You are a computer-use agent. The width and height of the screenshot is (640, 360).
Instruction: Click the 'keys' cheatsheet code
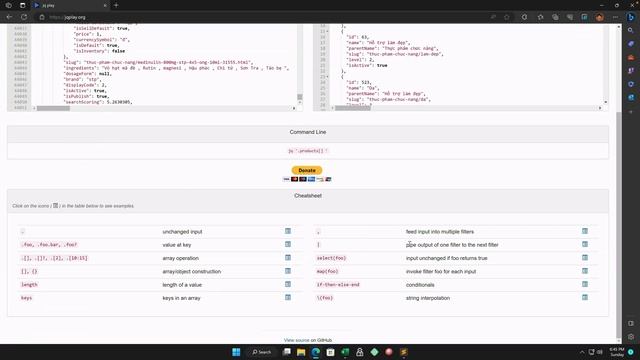(x=26, y=298)
